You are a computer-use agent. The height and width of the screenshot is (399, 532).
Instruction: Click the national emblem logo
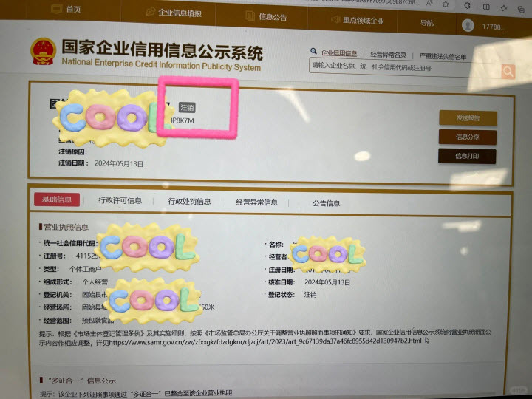tap(42, 51)
